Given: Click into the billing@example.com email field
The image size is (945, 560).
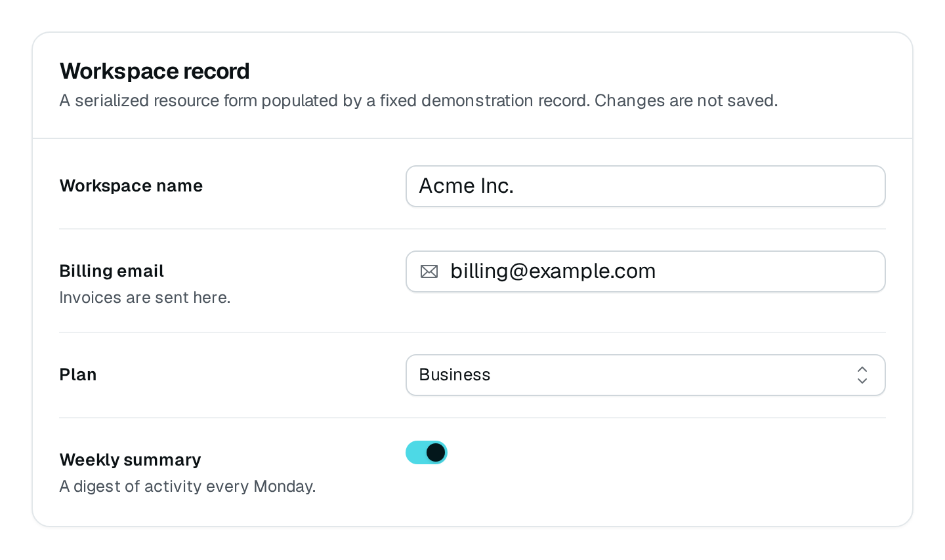Looking at the screenshot, I should [x=646, y=271].
